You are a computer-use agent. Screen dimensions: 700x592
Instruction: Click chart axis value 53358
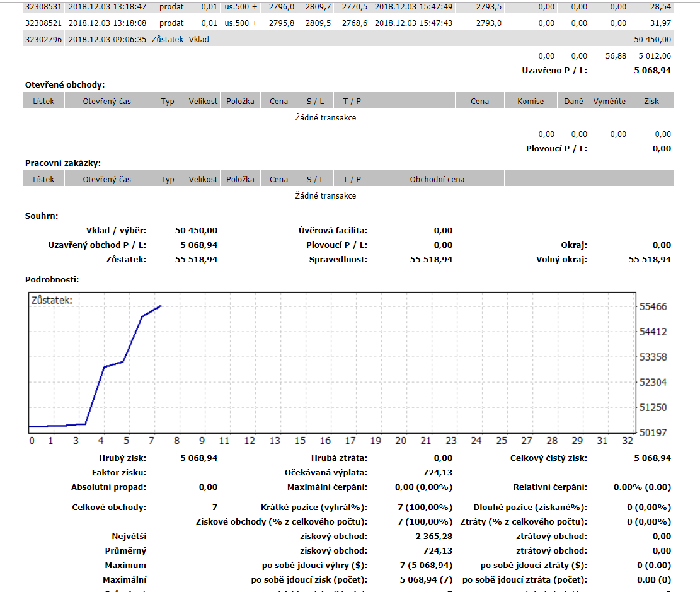653,357
